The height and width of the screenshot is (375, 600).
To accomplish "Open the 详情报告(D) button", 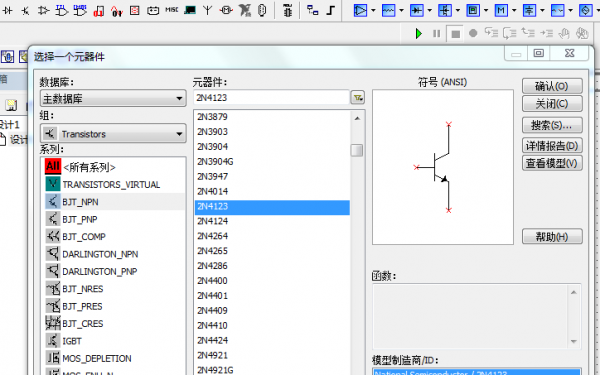I will (x=552, y=145).
